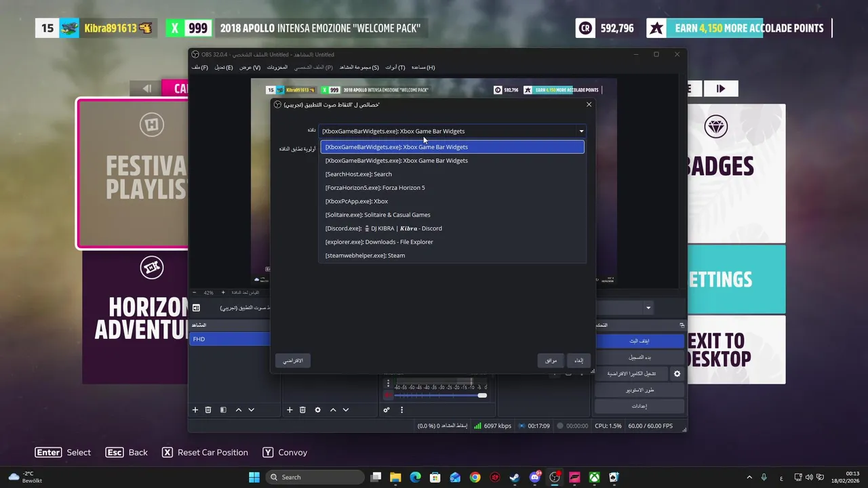This screenshot has width=868, height=488.
Task: Choose second Xbox Game Bar Widgets list entry
Action: (x=452, y=161)
